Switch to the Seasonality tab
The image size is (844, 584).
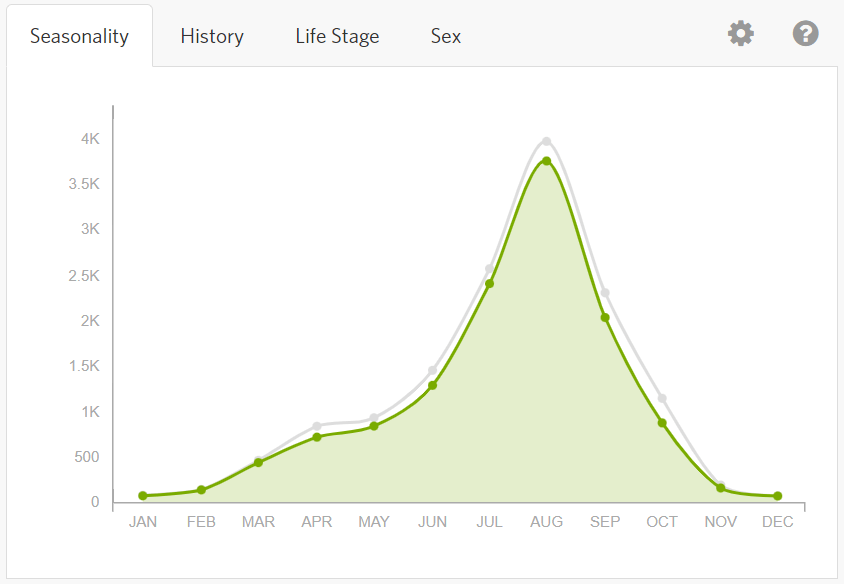point(79,37)
